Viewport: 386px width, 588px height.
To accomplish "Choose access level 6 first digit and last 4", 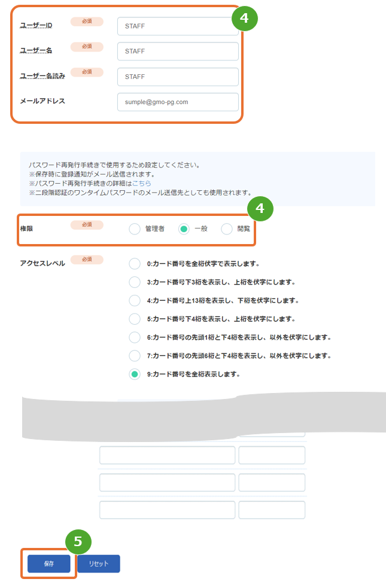I will coord(135,337).
